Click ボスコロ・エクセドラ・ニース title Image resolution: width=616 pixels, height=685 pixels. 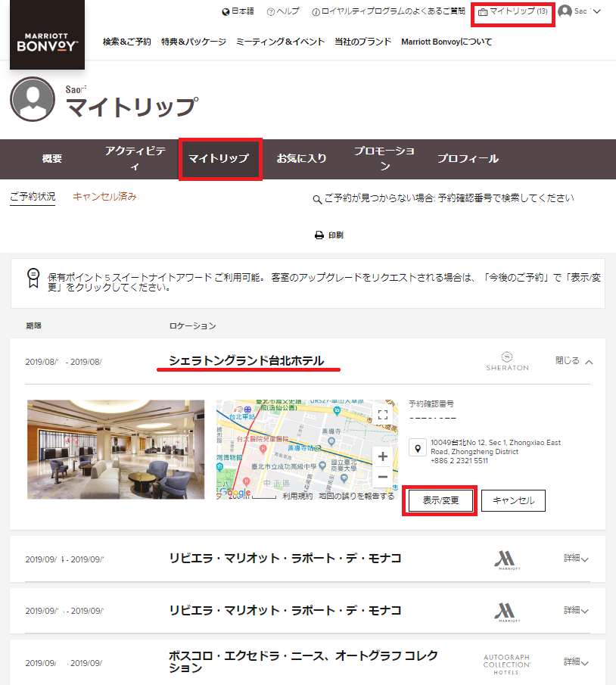click(x=303, y=662)
